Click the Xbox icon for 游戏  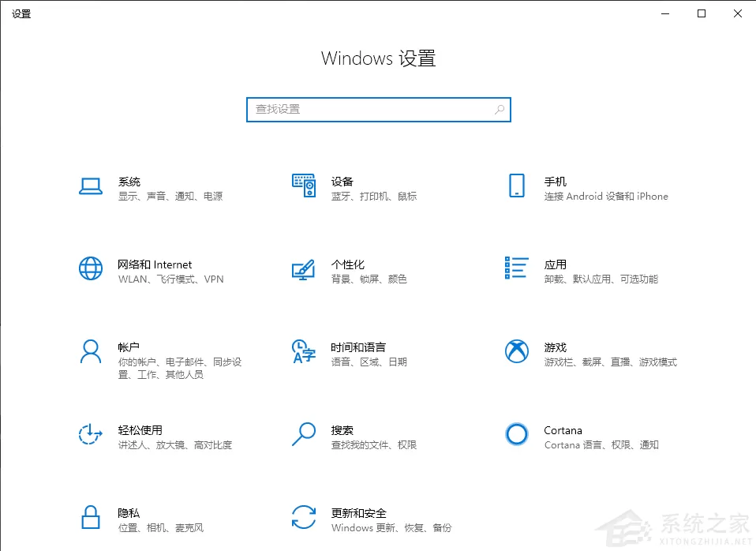(x=517, y=351)
